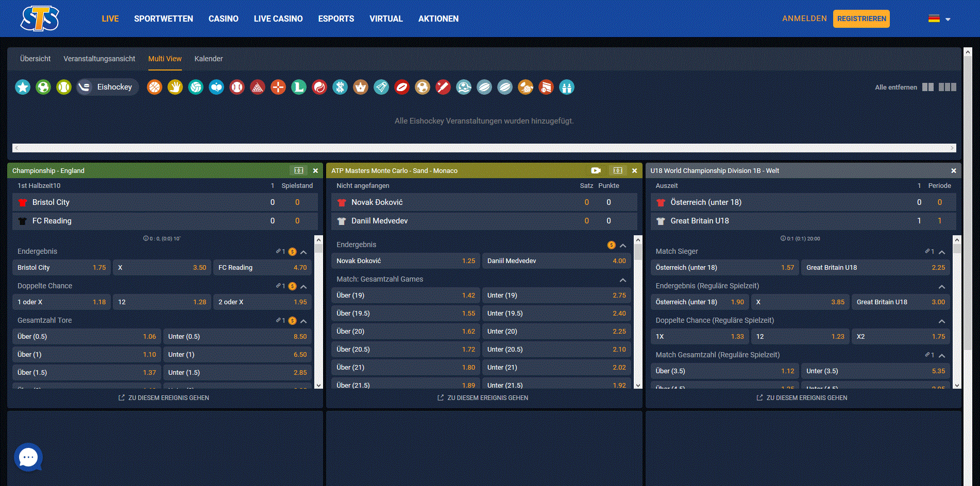Collapse Doppelte Chance section for Bristol City match
The image size is (980, 486).
(x=303, y=287)
